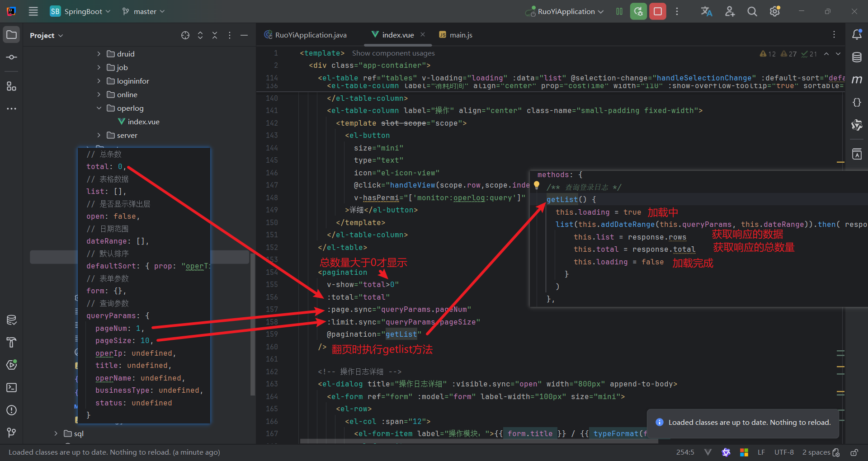Open the Maven tool window
868x461 pixels.
pyautogui.click(x=857, y=80)
